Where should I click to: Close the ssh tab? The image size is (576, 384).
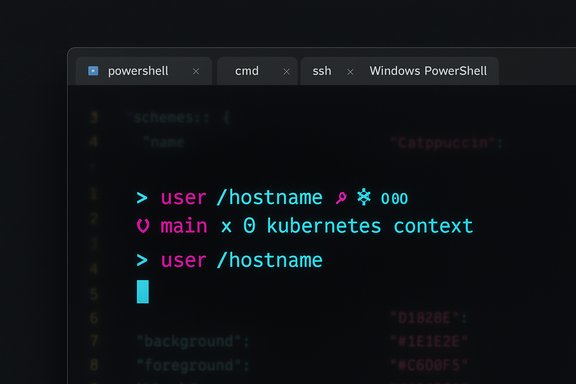click(x=350, y=72)
